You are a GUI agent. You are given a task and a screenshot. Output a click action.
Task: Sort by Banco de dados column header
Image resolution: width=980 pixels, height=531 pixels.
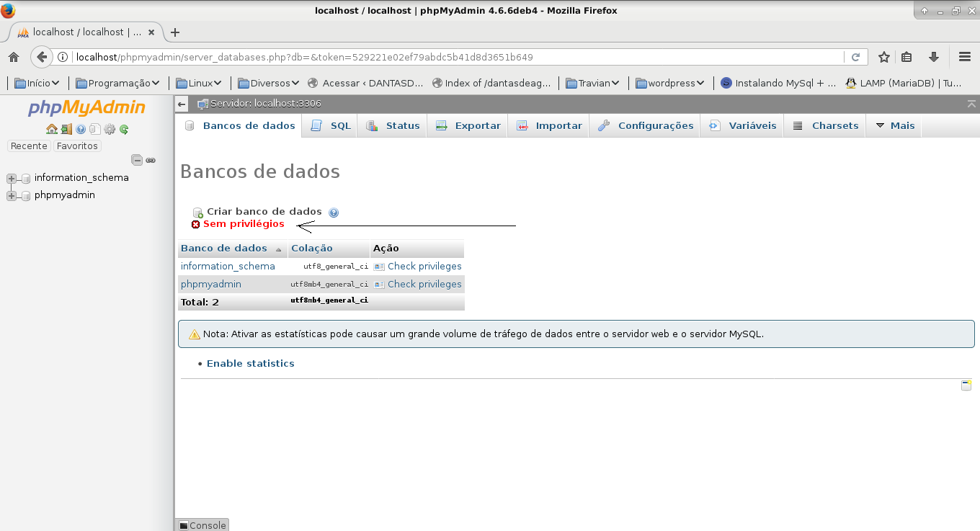coord(224,249)
